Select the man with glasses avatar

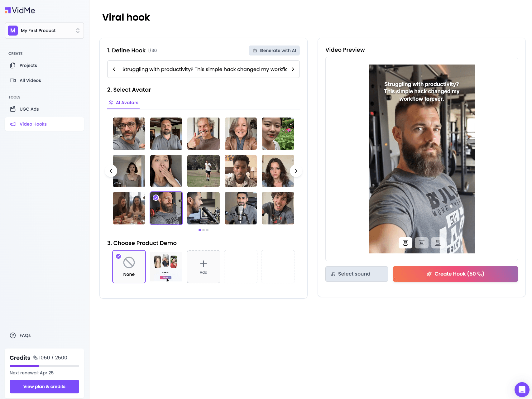(x=129, y=134)
